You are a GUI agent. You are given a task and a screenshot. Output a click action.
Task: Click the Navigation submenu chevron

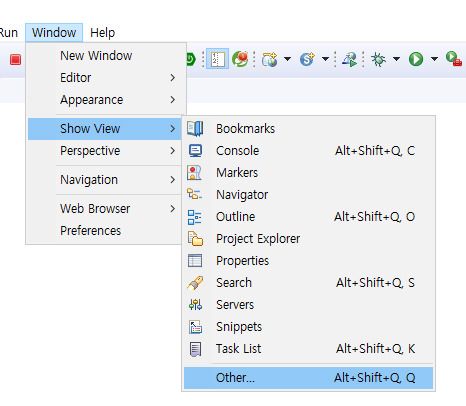point(172,180)
